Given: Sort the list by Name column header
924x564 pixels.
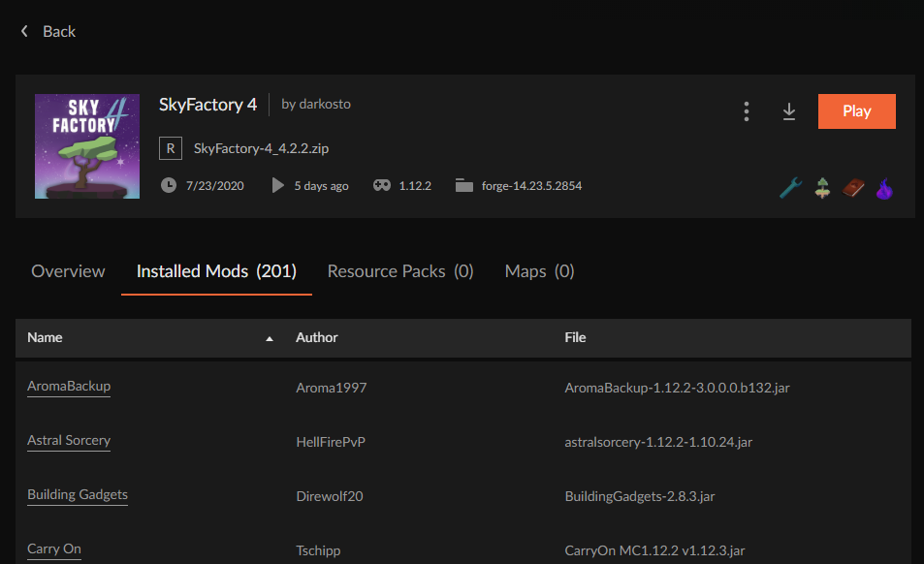Looking at the screenshot, I should [x=45, y=337].
